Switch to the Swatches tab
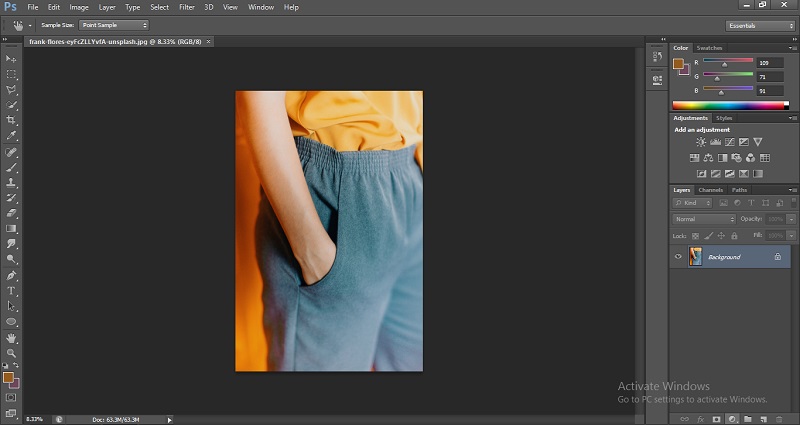Viewport: 800px width, 425px height. click(709, 48)
